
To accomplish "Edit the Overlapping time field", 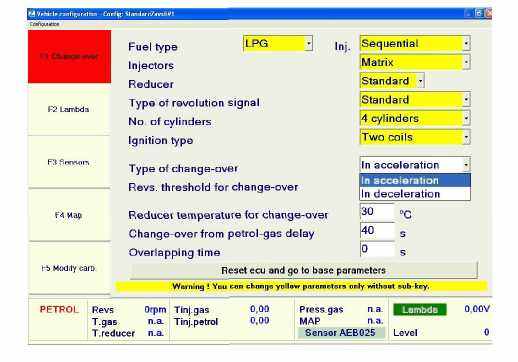I will click(x=377, y=249).
